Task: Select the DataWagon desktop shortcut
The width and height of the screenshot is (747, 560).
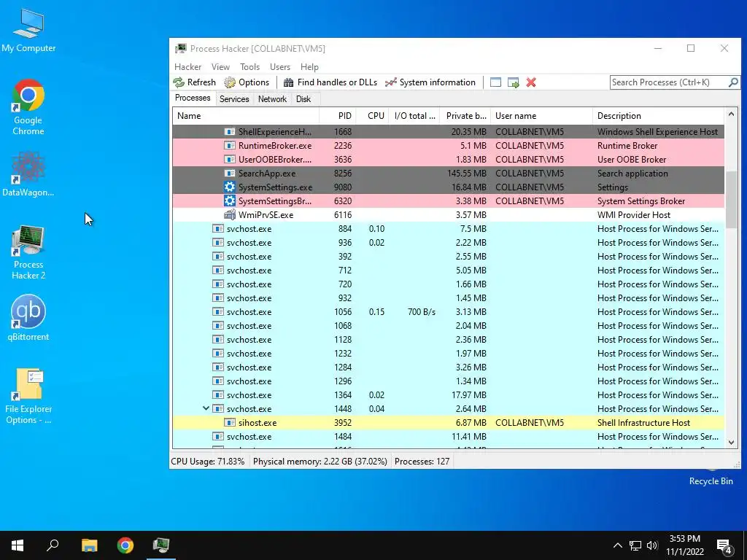Action: tap(28, 174)
